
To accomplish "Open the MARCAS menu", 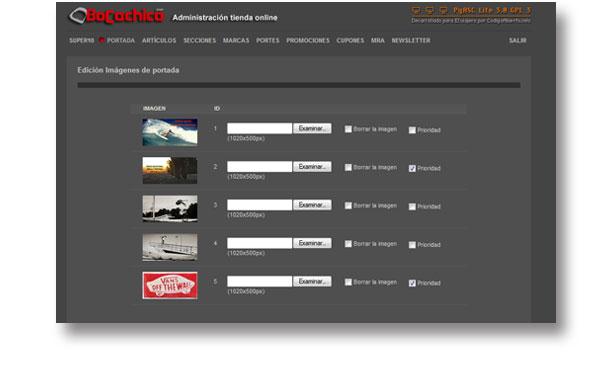I will click(x=236, y=41).
